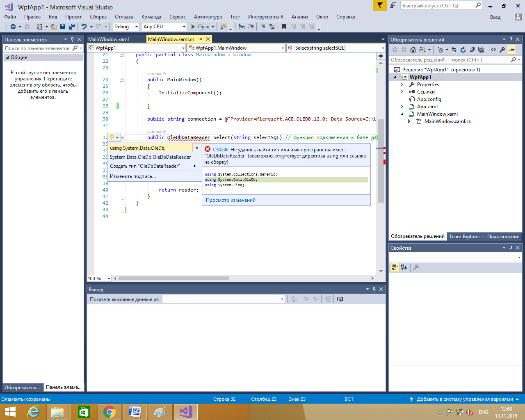Open the WpfApp1 project scope dropdown
The image size is (525, 420).
click(137, 48)
